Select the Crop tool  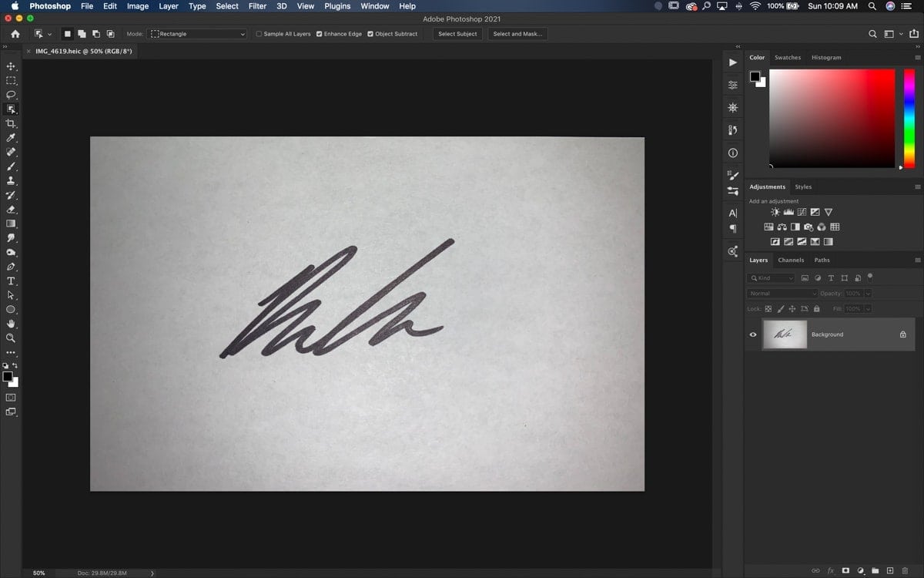coord(11,123)
